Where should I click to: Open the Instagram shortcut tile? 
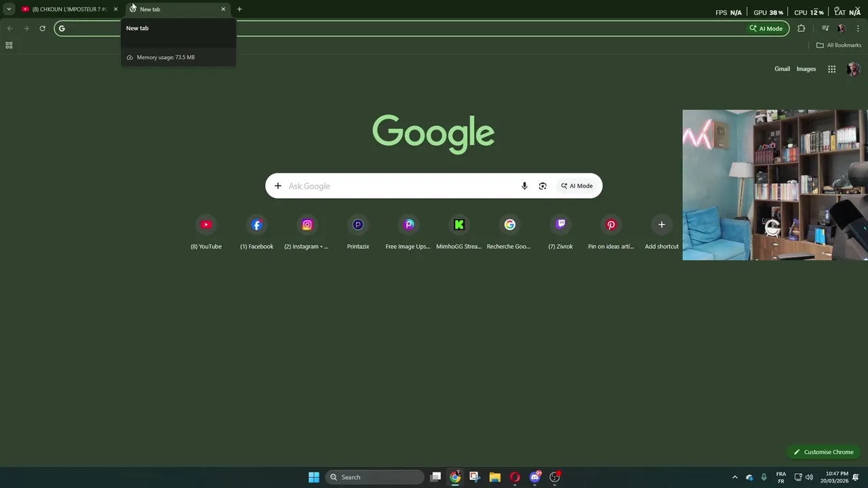click(x=307, y=232)
